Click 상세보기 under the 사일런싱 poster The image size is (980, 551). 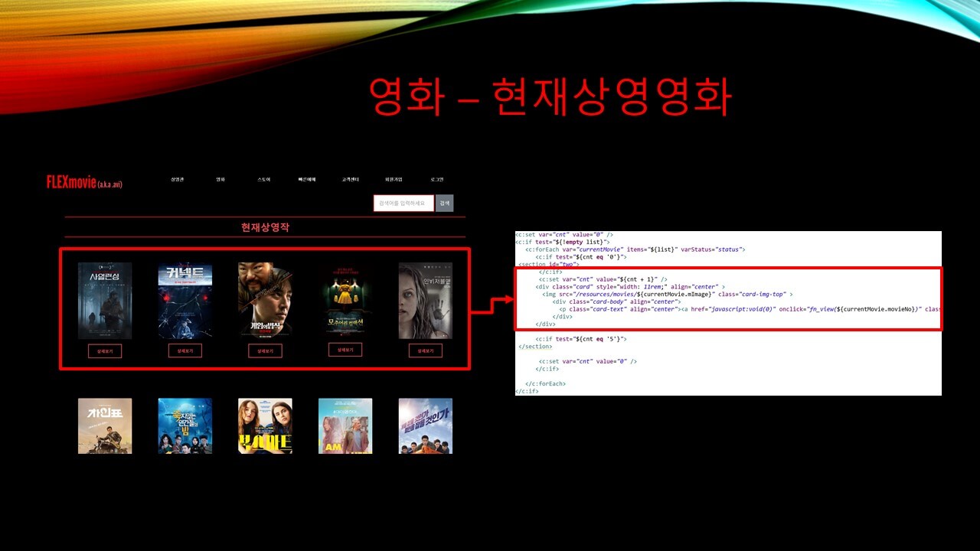pyautogui.click(x=105, y=351)
